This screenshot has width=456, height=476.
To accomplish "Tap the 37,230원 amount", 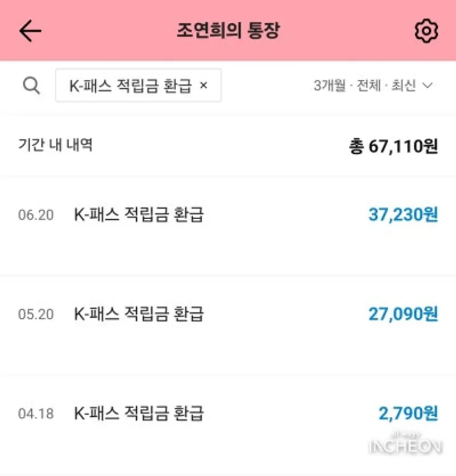I will [403, 215].
